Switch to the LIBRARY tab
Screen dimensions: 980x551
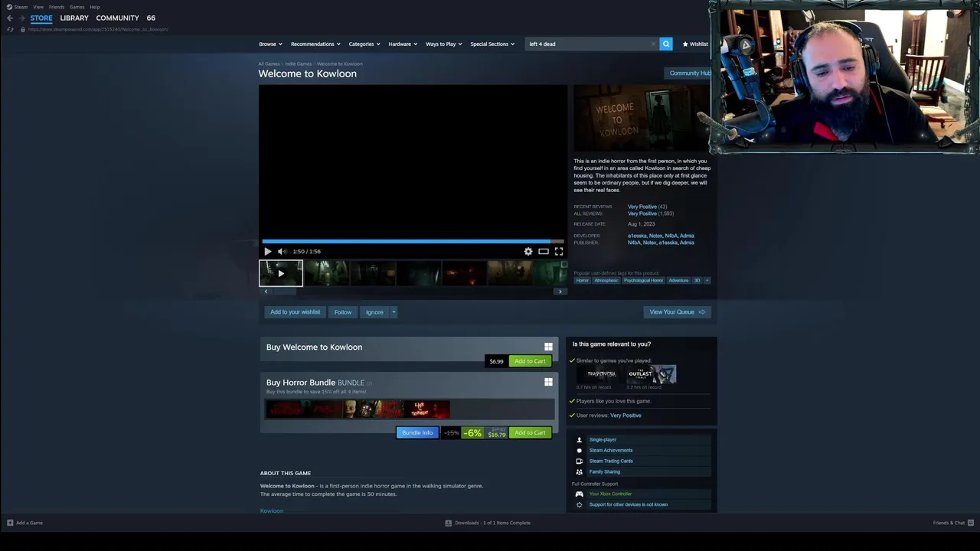coord(74,18)
